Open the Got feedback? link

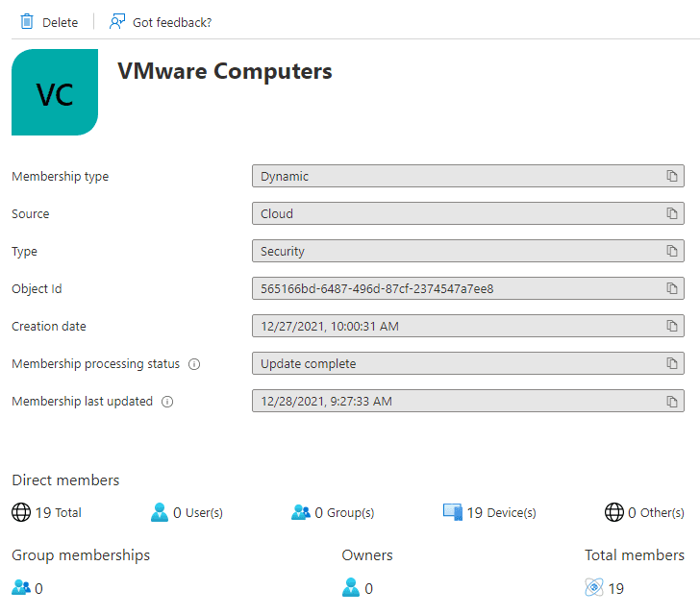172,22
